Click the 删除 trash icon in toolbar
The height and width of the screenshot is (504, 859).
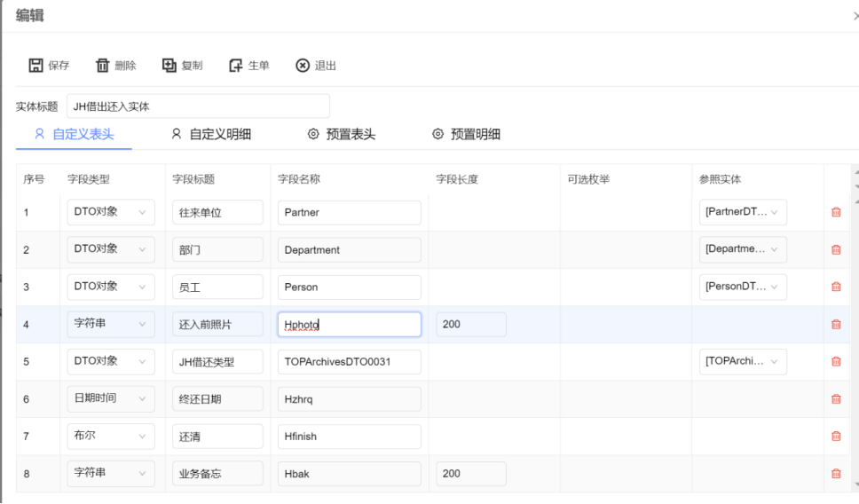click(102, 66)
